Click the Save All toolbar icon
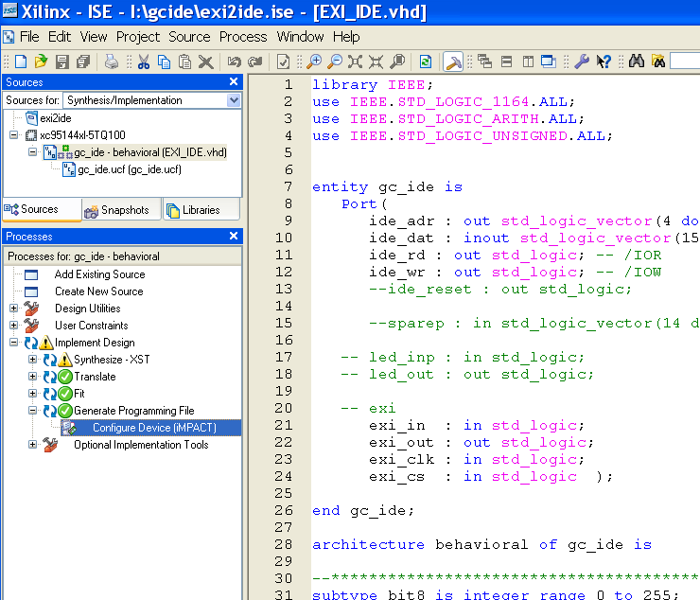700x600 pixels. pos(83,62)
